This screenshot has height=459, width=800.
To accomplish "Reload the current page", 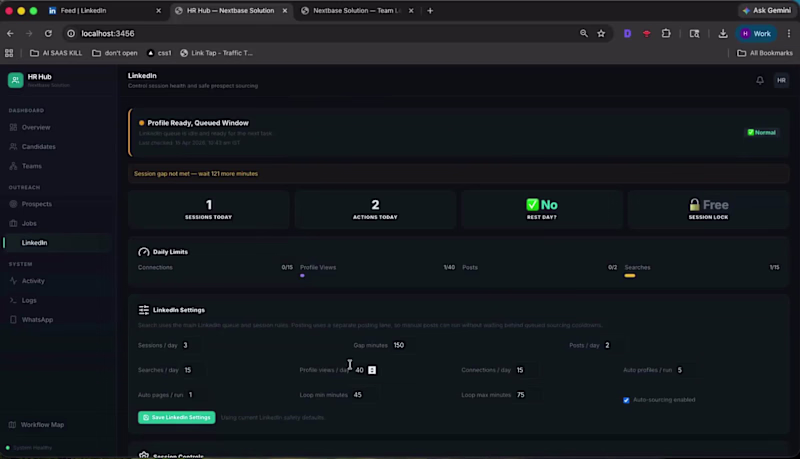I will (48, 34).
